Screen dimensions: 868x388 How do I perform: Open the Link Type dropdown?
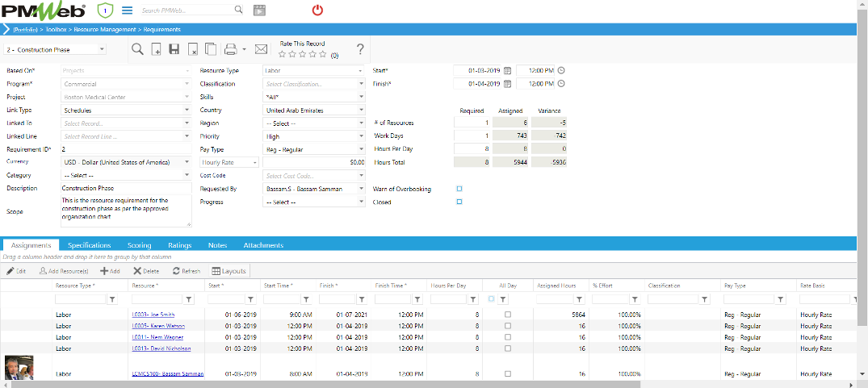click(187, 110)
